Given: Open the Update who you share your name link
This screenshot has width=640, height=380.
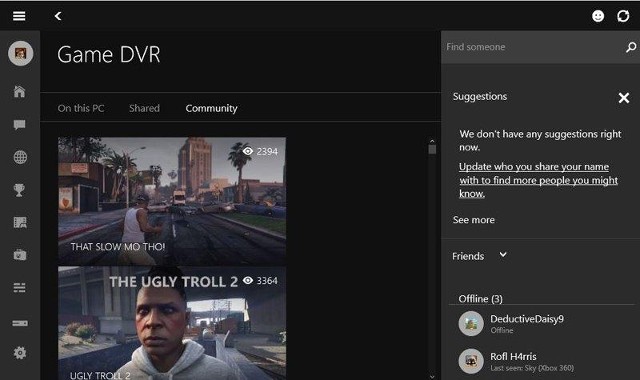Looking at the screenshot, I should click(538, 180).
